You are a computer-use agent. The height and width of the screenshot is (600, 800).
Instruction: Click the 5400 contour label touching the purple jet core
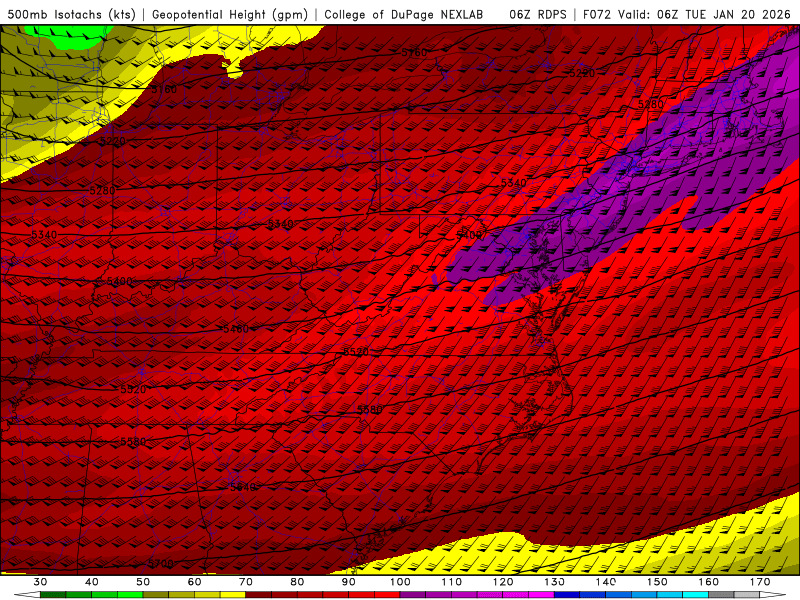point(469,235)
